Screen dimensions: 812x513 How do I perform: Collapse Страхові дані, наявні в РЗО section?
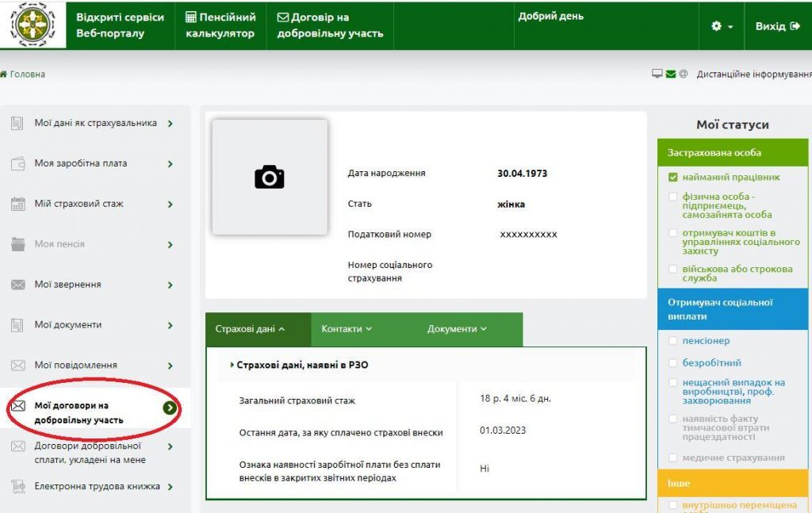301,366
